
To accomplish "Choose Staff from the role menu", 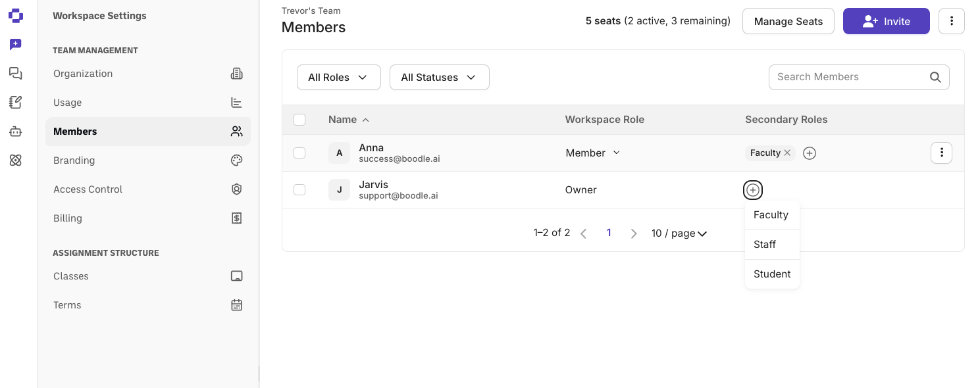I will coord(772,245).
